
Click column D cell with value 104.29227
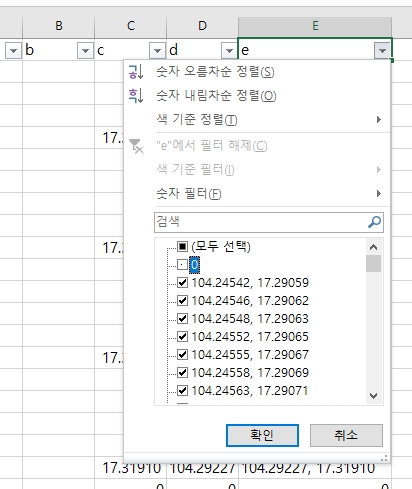pos(202,468)
